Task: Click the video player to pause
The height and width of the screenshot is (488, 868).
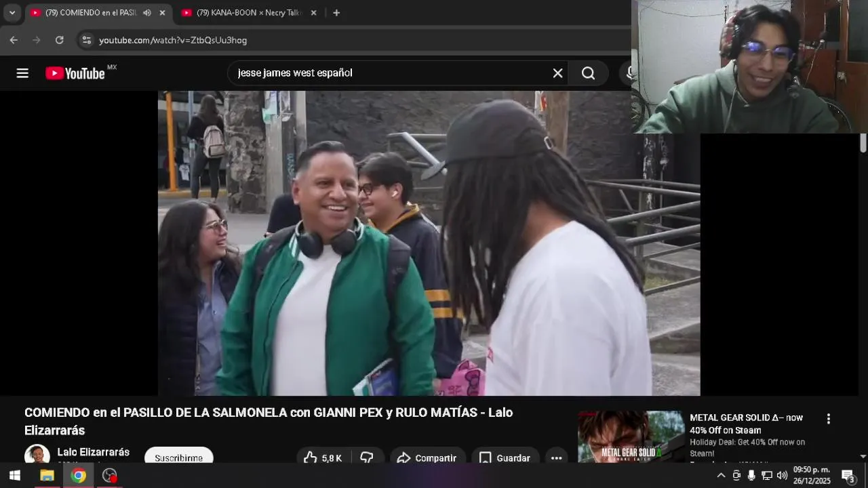Action: (429, 243)
